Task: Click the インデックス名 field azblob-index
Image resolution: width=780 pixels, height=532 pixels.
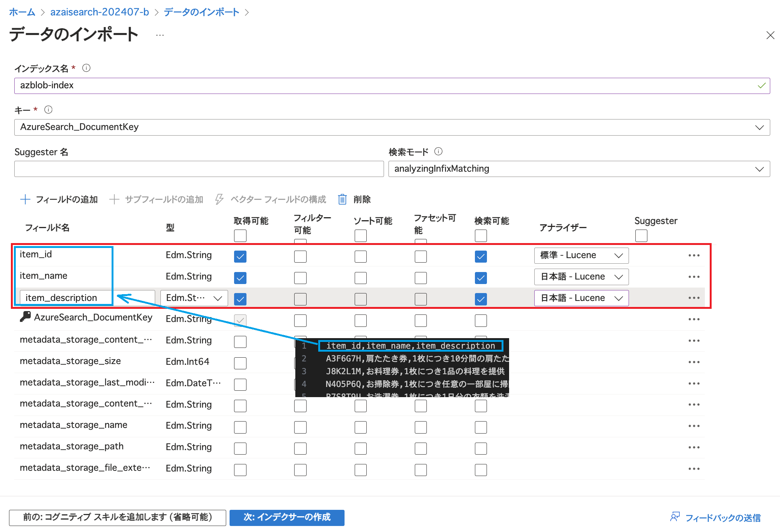Action: click(x=392, y=86)
